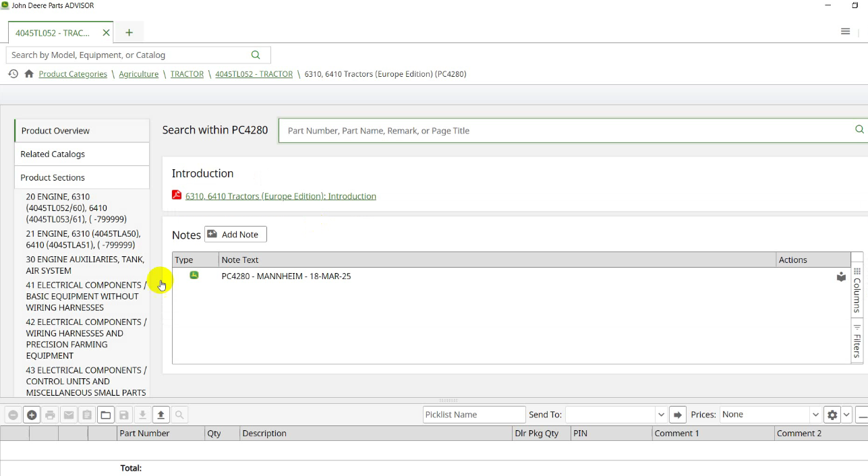Viewport: 868px width, 476px height.
Task: Open the Prices dropdown showing None
Action: [770, 415]
